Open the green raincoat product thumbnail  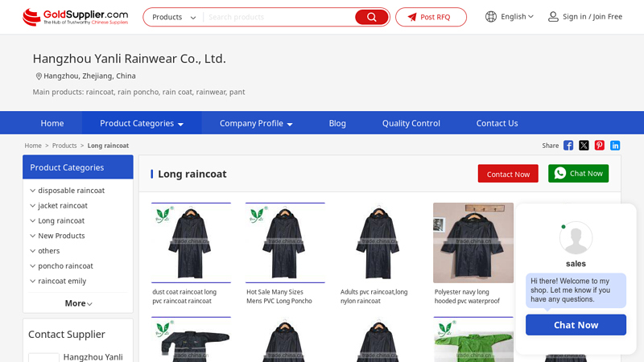click(473, 339)
